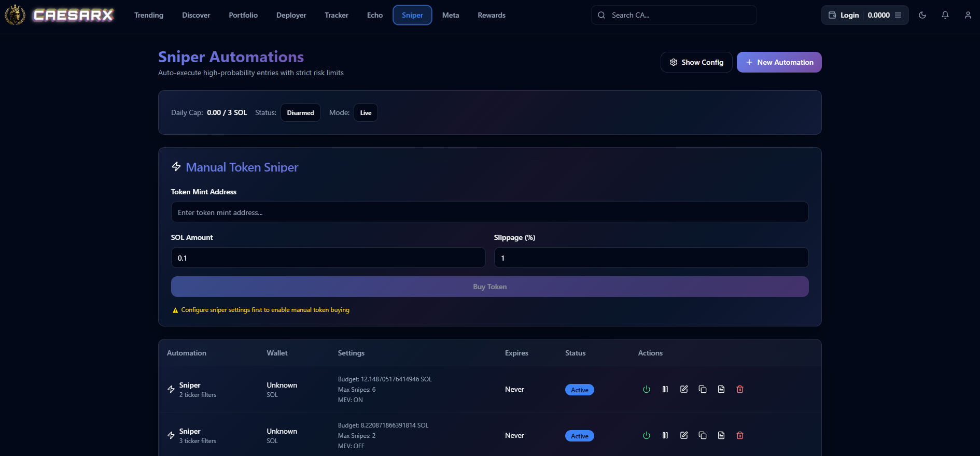Click the Daily Cap 0.00 / 3 SOL value

point(227,112)
